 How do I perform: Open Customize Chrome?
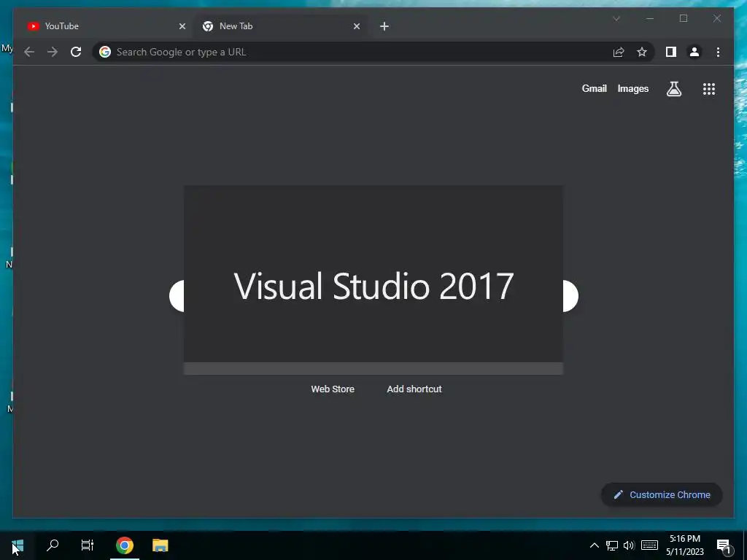[x=662, y=495]
